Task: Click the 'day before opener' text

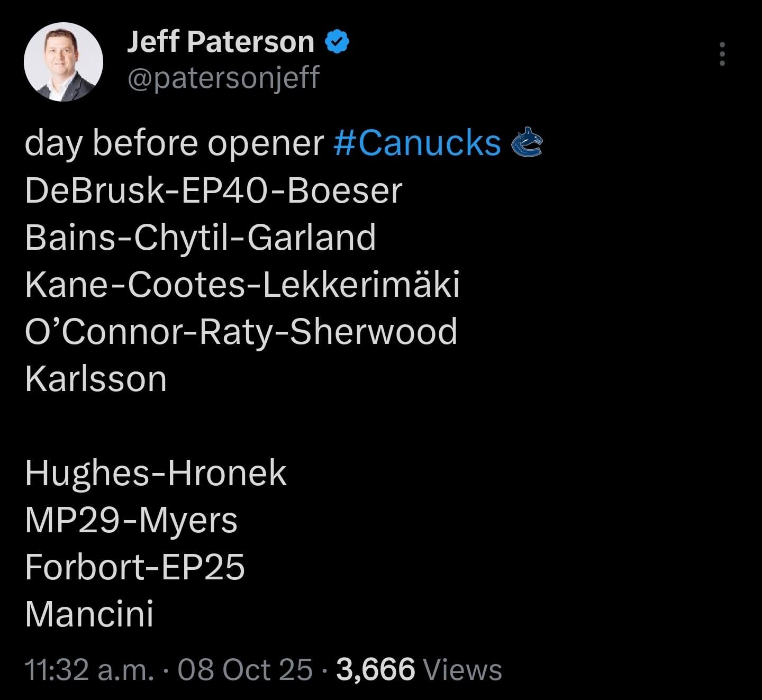Action: 174,143
